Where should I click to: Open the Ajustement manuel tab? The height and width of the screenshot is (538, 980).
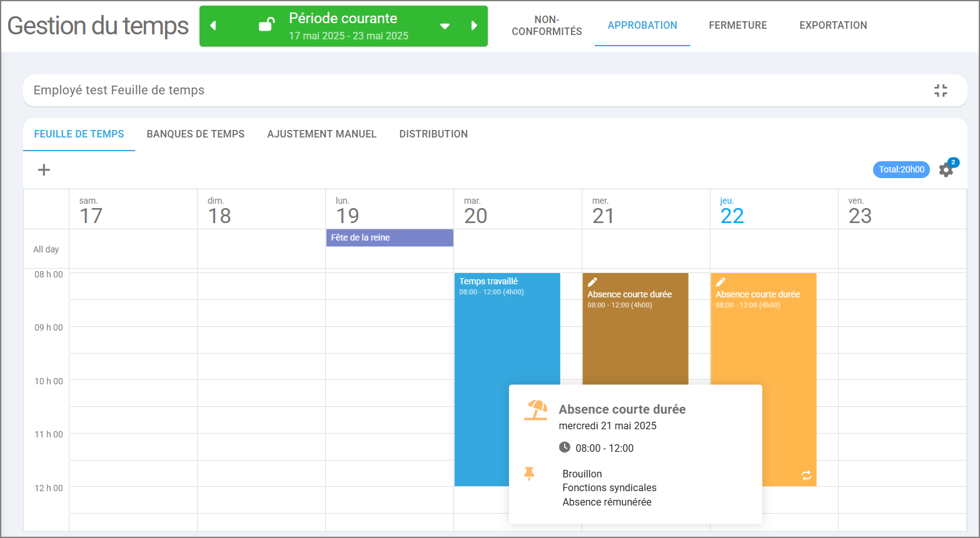point(322,134)
